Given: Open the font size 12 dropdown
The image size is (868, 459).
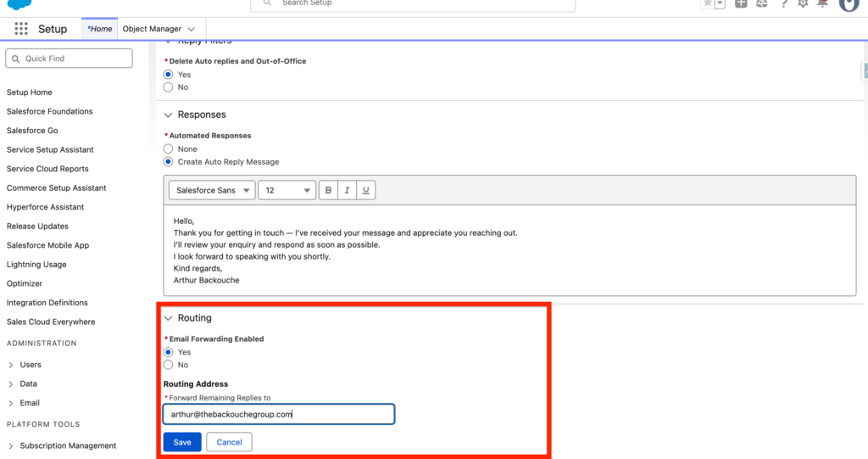Looking at the screenshot, I should click(287, 191).
